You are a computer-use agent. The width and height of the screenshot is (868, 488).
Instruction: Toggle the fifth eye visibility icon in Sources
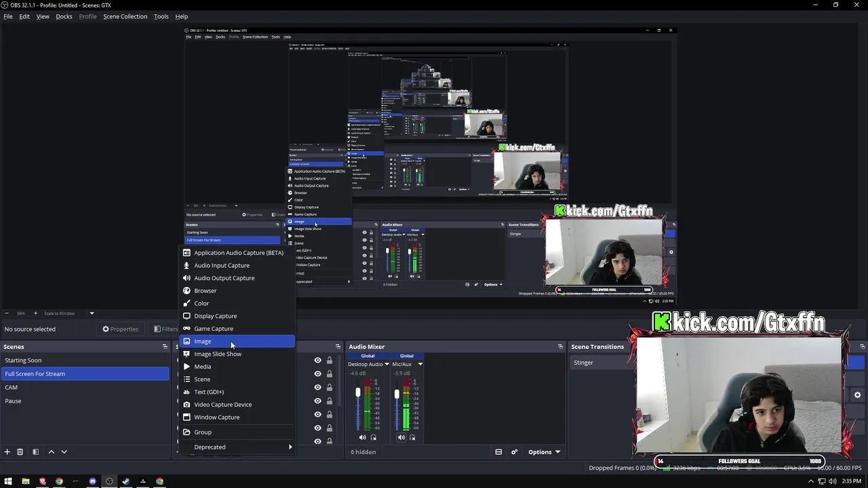tap(317, 414)
